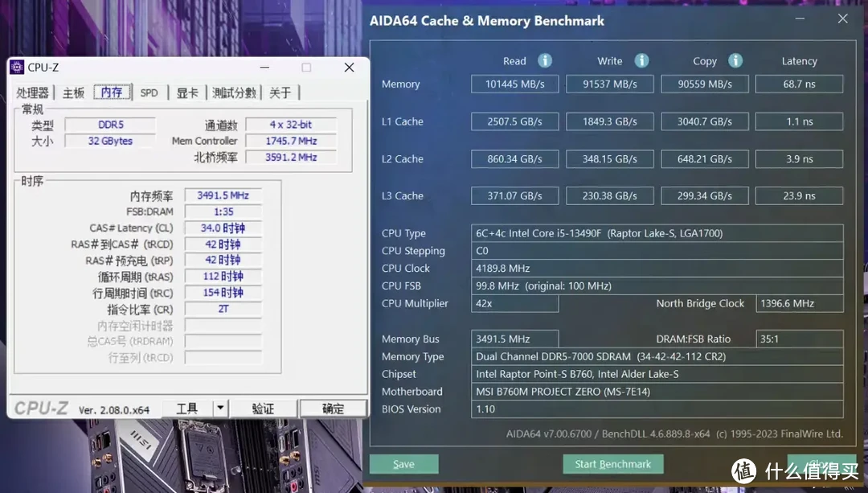Select the 内存 tab in CPU-Z
The image size is (868, 493).
[112, 92]
